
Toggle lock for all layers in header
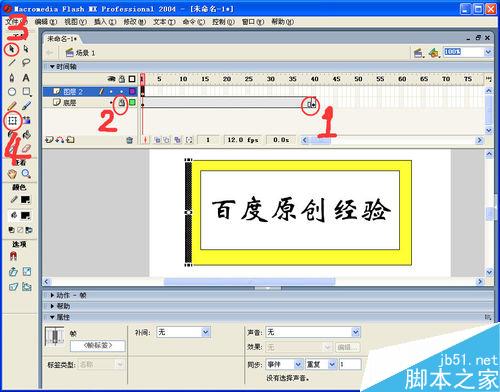tap(122, 79)
